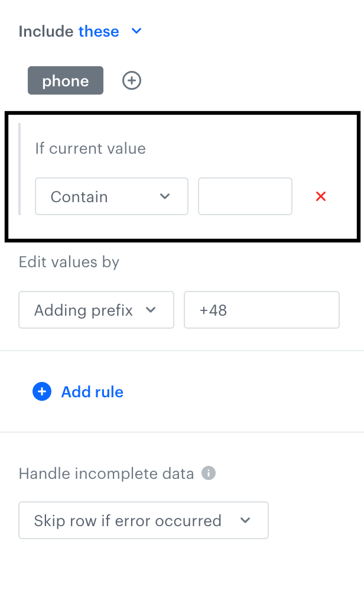Open the Adding prefix dropdown
364x590 pixels.
[x=96, y=310]
